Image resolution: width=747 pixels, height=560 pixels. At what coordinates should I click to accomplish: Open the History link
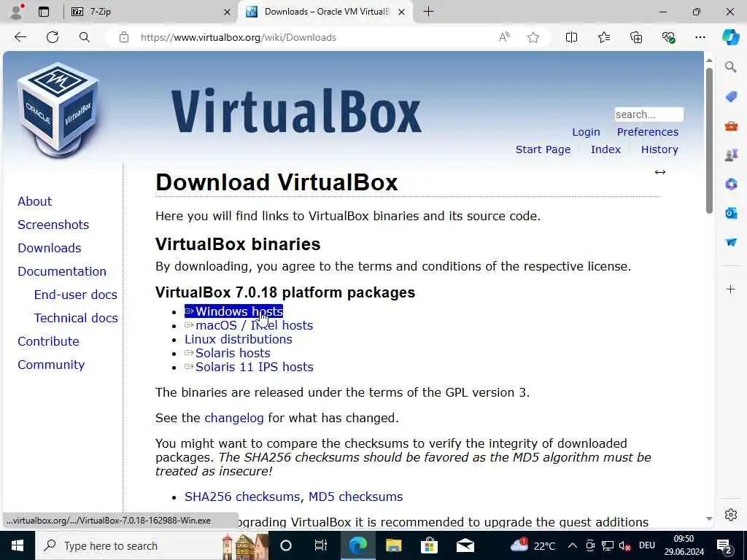(659, 149)
